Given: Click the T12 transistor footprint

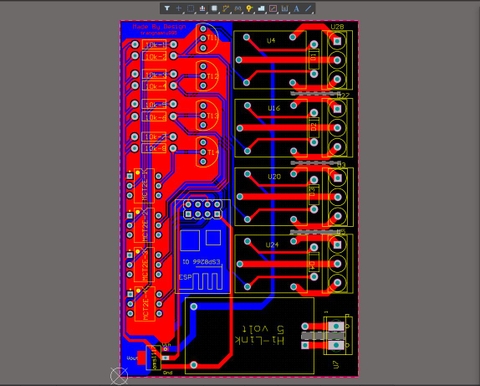Looking at the screenshot, I should (x=207, y=76).
